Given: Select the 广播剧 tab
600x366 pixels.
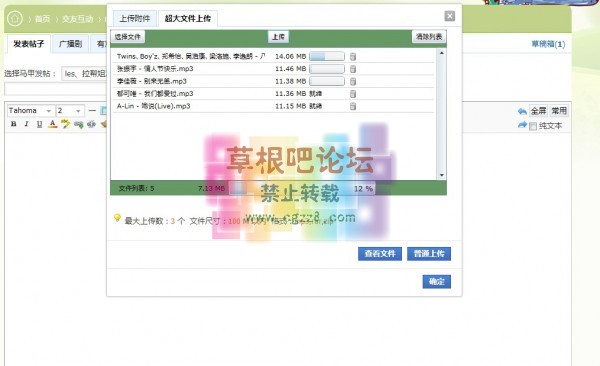Looking at the screenshot, I should point(70,44).
